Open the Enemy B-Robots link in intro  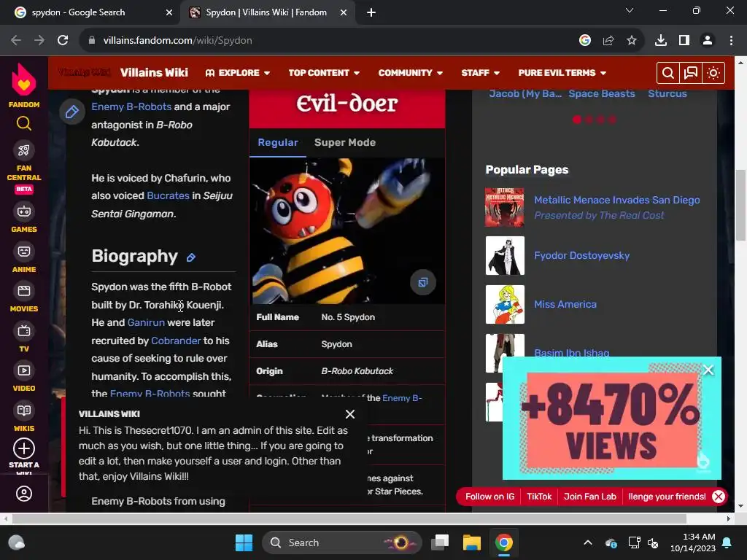pyautogui.click(x=131, y=106)
